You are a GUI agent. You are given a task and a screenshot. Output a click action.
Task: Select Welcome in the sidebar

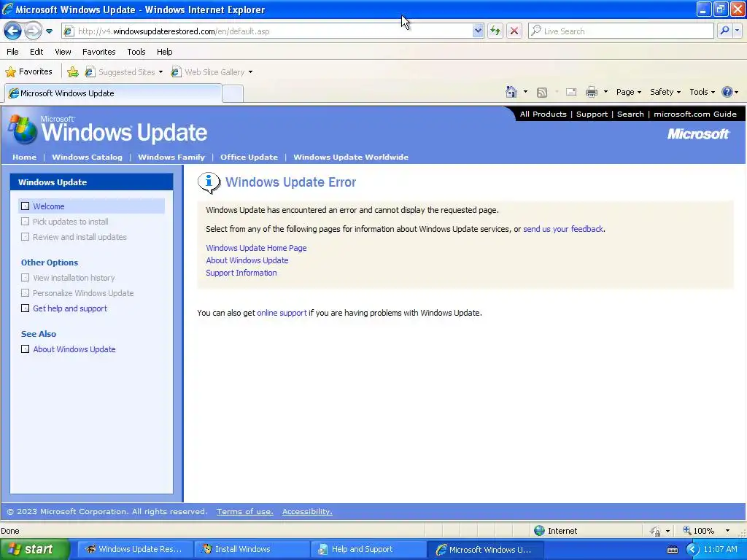click(x=91, y=206)
